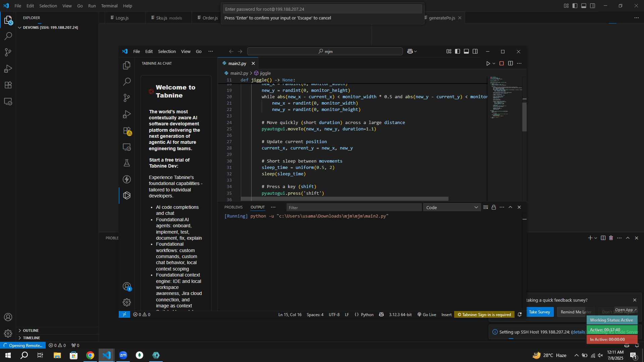Toggle Secondary Side Bar in the outer title bar
644x362 pixels.
click(x=593, y=6)
